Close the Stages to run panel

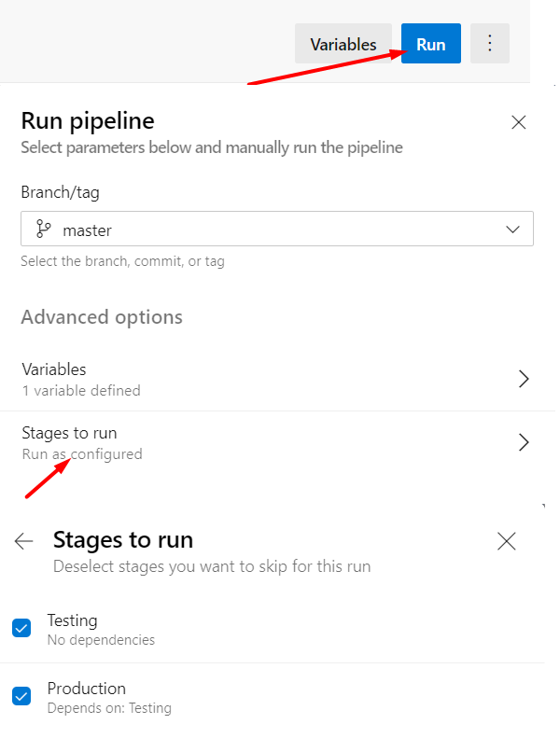[507, 541]
